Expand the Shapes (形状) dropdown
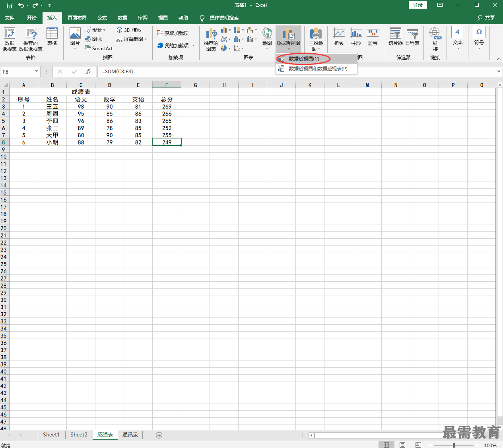This screenshot has height=448, width=503. 105,30
